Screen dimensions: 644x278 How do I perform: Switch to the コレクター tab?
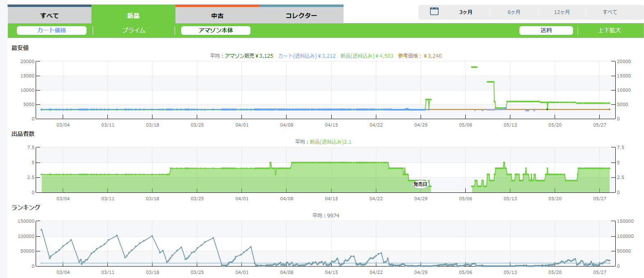pyautogui.click(x=301, y=16)
